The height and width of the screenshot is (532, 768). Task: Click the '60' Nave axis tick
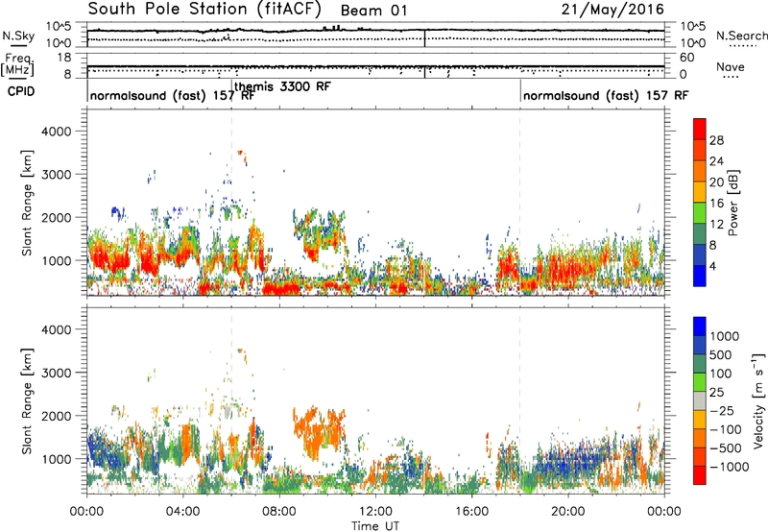686,58
